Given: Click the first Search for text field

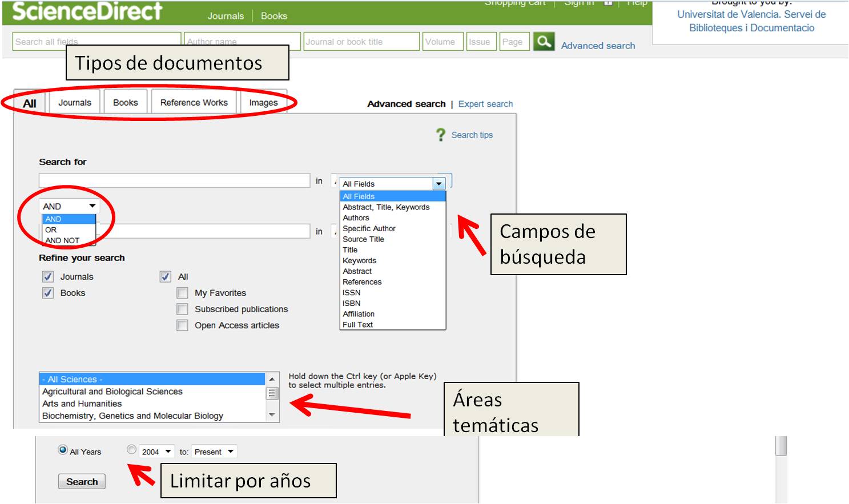Looking at the screenshot, I should [175, 181].
